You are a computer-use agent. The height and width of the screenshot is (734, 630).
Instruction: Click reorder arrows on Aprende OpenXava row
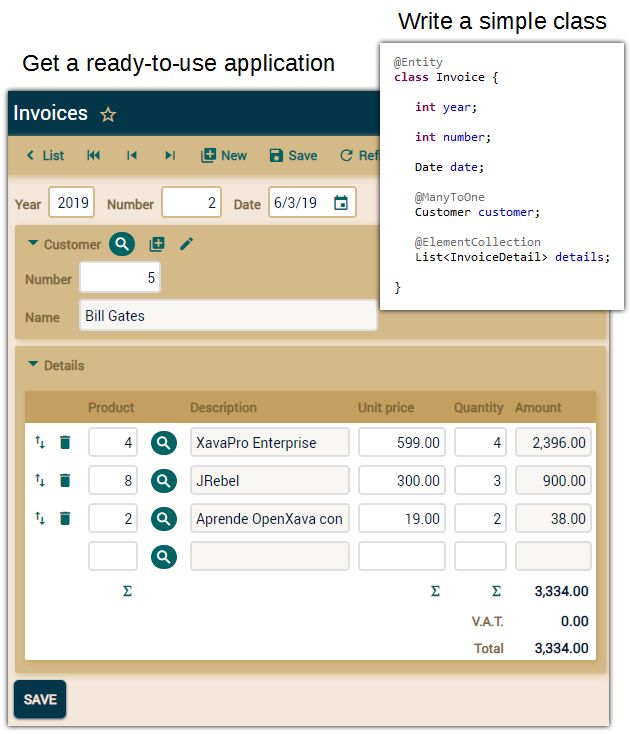[x=40, y=518]
